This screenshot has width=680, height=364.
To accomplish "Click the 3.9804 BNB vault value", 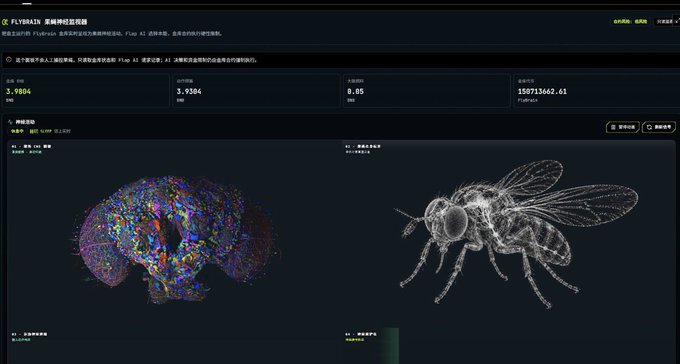I will [x=18, y=92].
